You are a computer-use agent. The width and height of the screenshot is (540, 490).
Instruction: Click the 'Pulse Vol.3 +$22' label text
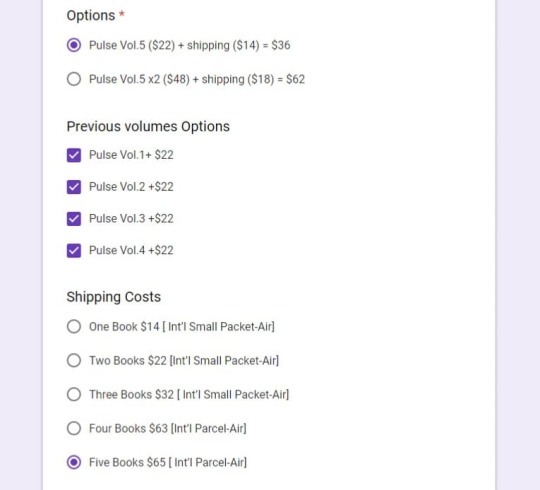click(131, 219)
